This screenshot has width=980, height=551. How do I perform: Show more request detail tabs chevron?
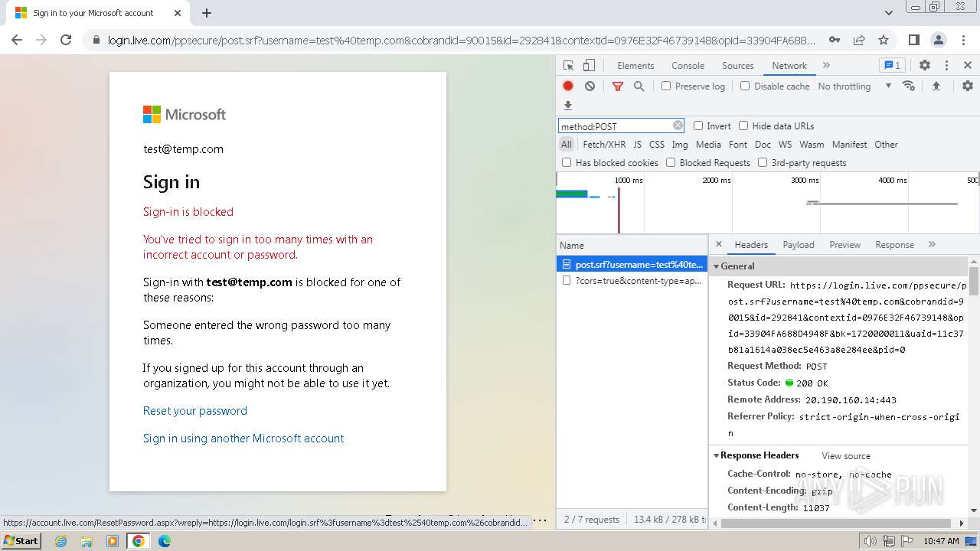coord(932,244)
